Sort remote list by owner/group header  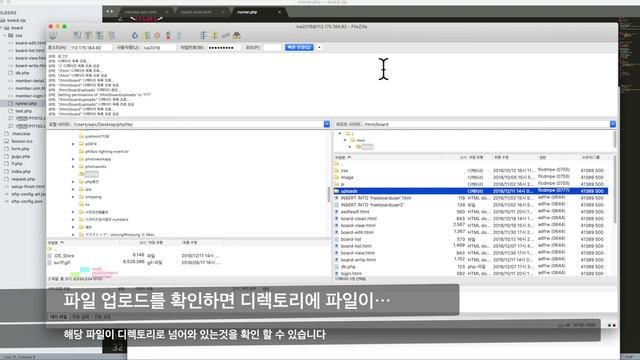coord(594,157)
